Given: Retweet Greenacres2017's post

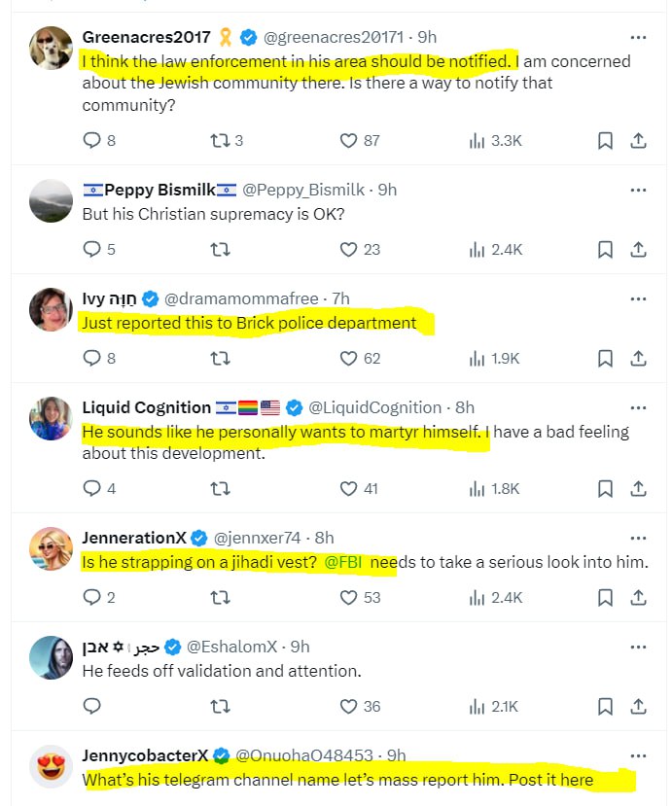Looking at the screenshot, I should 220,141.
